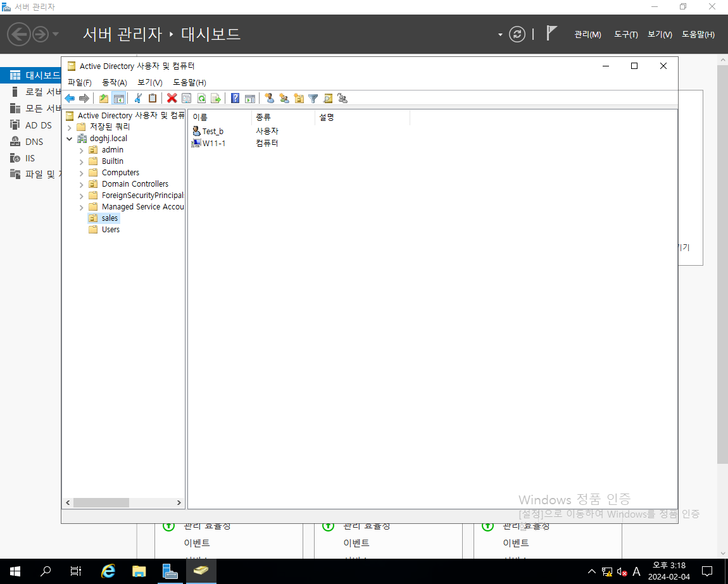Create a new group with toolbar icon
This screenshot has height=584, width=728.
(x=284, y=99)
